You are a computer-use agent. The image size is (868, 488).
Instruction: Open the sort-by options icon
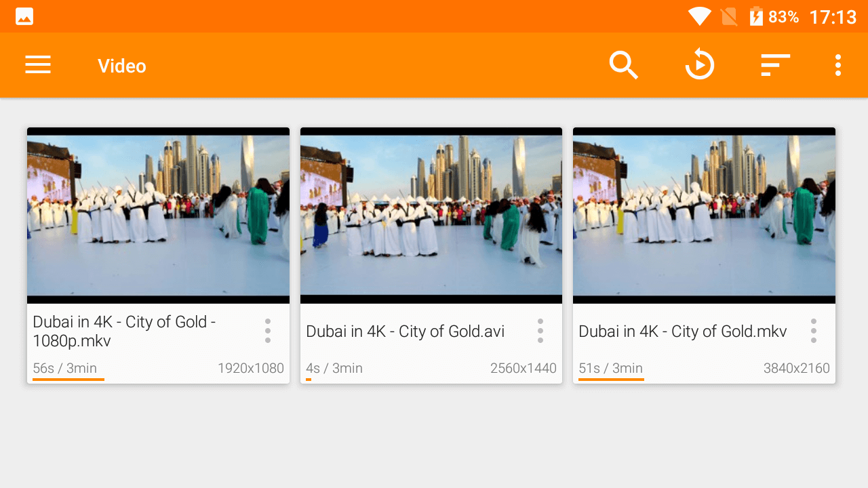(775, 65)
